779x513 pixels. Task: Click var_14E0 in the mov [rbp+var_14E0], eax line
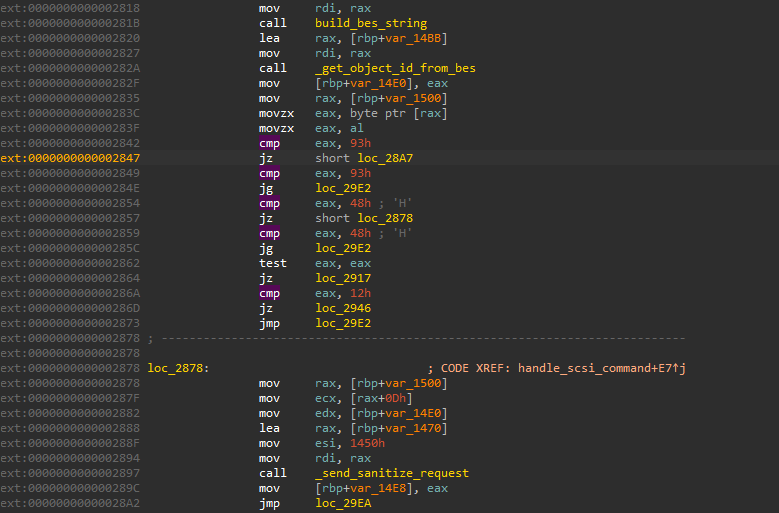pos(378,83)
